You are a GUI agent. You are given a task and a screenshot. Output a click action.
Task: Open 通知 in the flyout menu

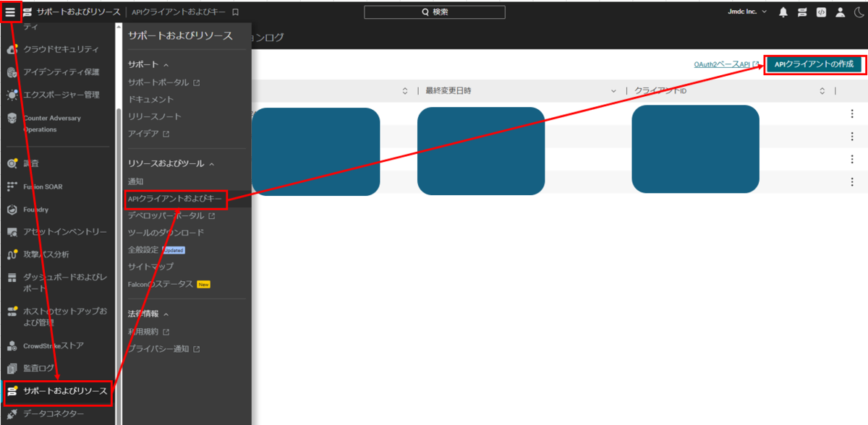[135, 181]
